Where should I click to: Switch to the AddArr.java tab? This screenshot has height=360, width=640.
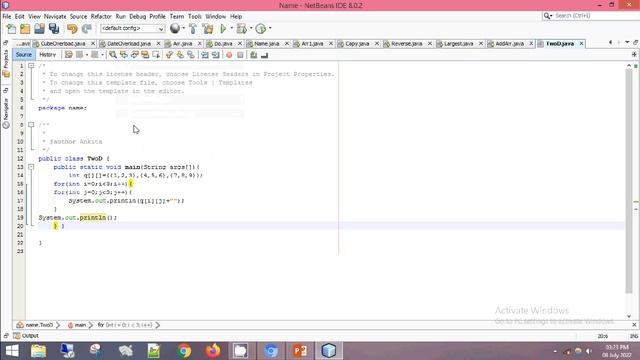(509, 43)
